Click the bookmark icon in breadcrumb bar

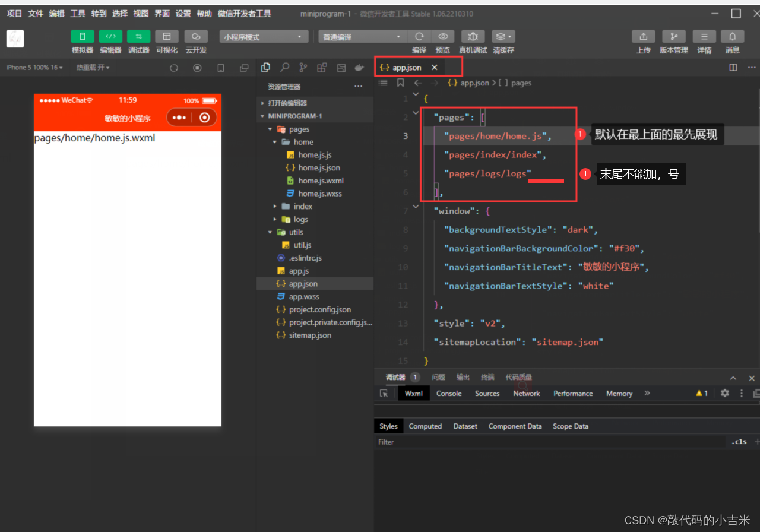tap(400, 83)
